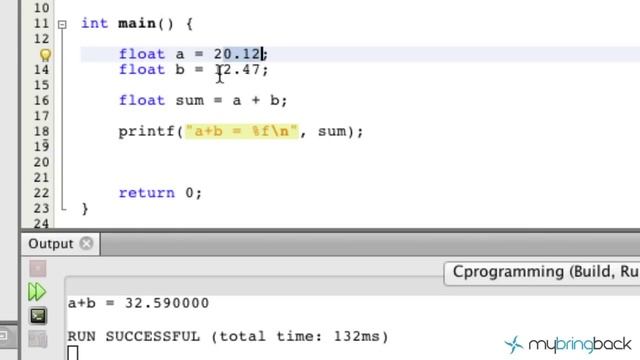Click line number 18 in the gutter
The image size is (640, 360).
pyautogui.click(x=41, y=131)
